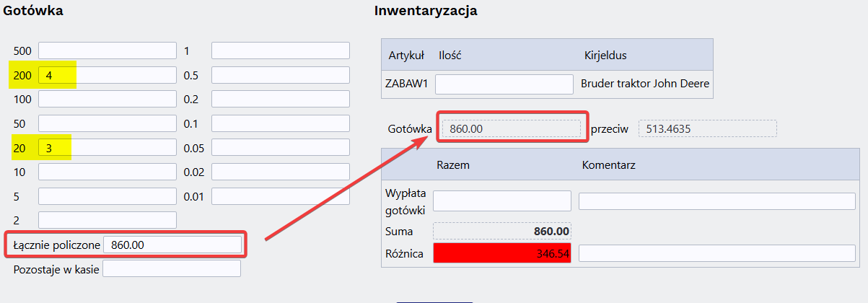Select the 50 denomination input box

(107, 123)
